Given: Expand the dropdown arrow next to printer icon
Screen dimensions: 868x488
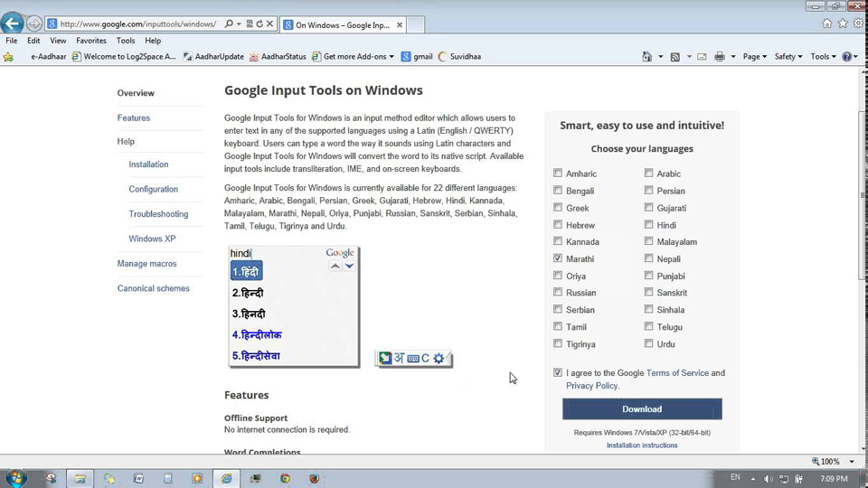Looking at the screenshot, I should click(x=733, y=56).
